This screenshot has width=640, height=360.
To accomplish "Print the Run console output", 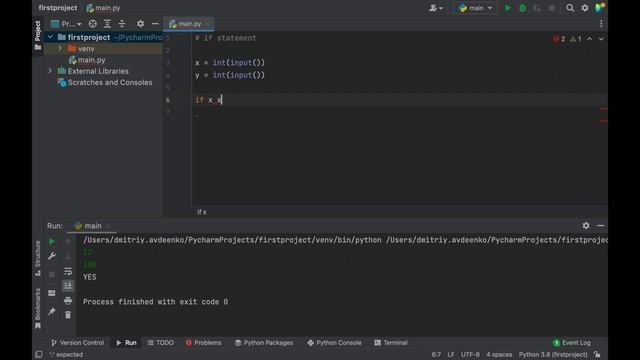I will point(68,301).
